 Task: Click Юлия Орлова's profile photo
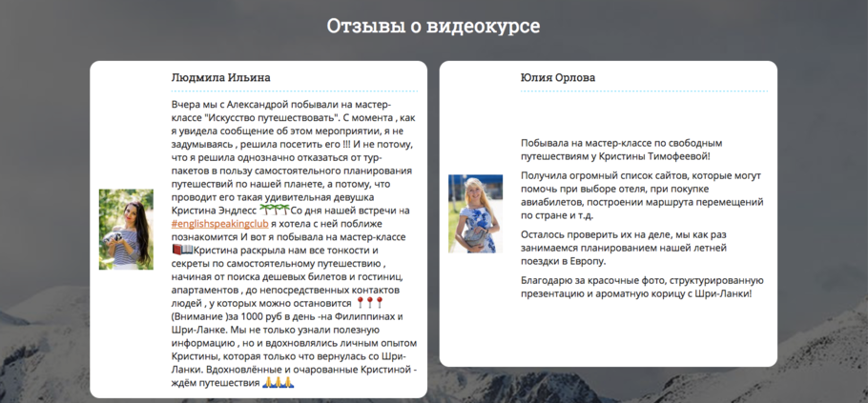coord(476,214)
